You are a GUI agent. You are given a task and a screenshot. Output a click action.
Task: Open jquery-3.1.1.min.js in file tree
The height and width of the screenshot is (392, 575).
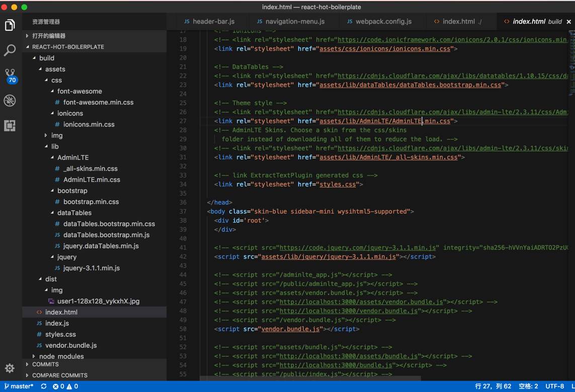(91, 268)
